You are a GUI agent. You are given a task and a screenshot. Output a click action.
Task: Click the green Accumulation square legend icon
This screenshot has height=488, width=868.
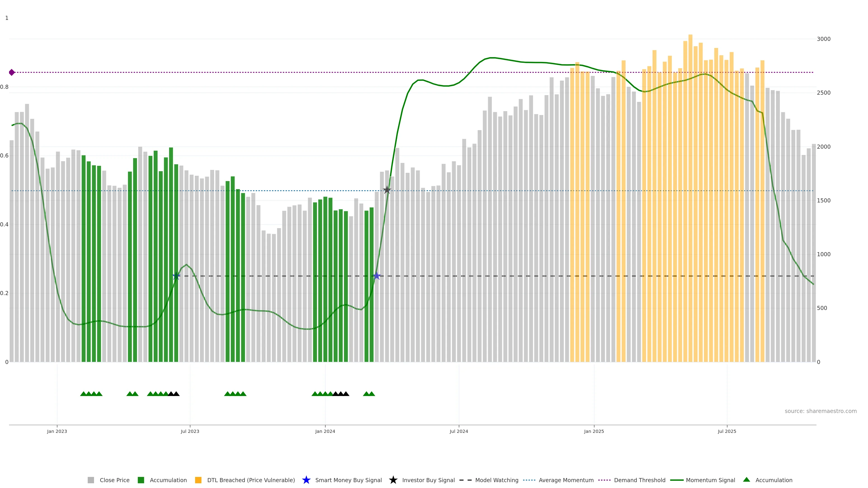[141, 480]
